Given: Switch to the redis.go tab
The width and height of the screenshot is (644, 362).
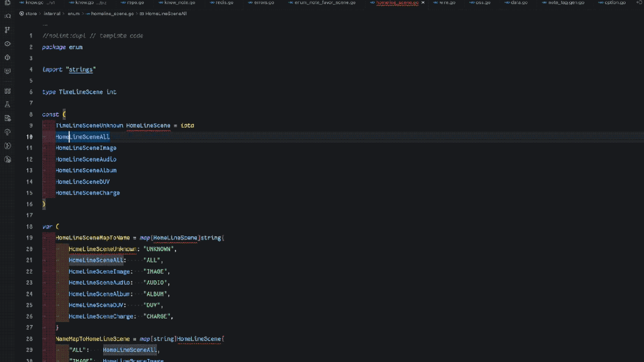Looking at the screenshot, I should pos(221,2).
